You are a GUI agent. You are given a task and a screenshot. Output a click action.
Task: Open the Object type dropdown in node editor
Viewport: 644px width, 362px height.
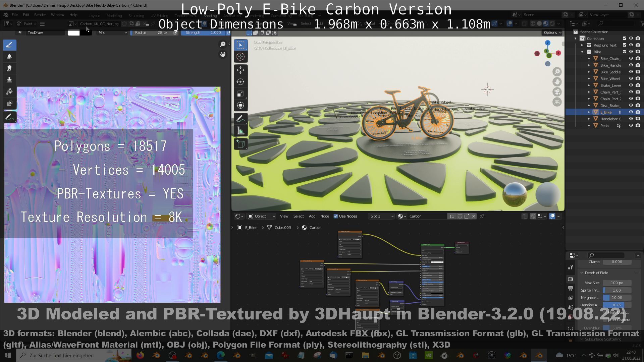point(261,216)
